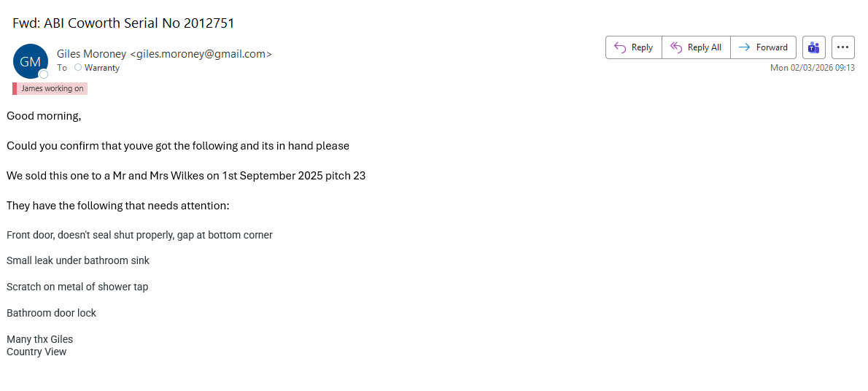Screen dimensions: 868x391
Task: Click the red category color bar
Action: (x=15, y=89)
